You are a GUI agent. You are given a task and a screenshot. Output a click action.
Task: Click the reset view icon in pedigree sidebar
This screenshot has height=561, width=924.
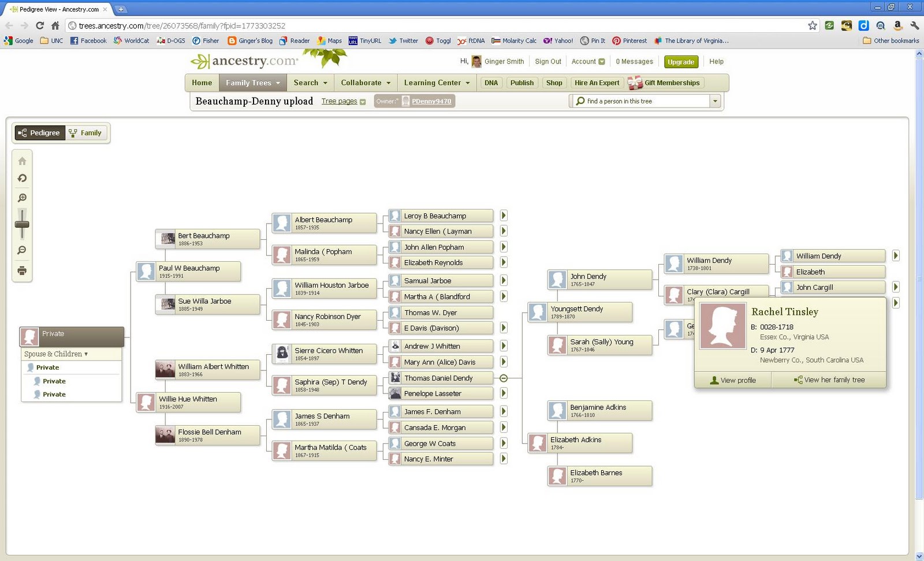(22, 179)
